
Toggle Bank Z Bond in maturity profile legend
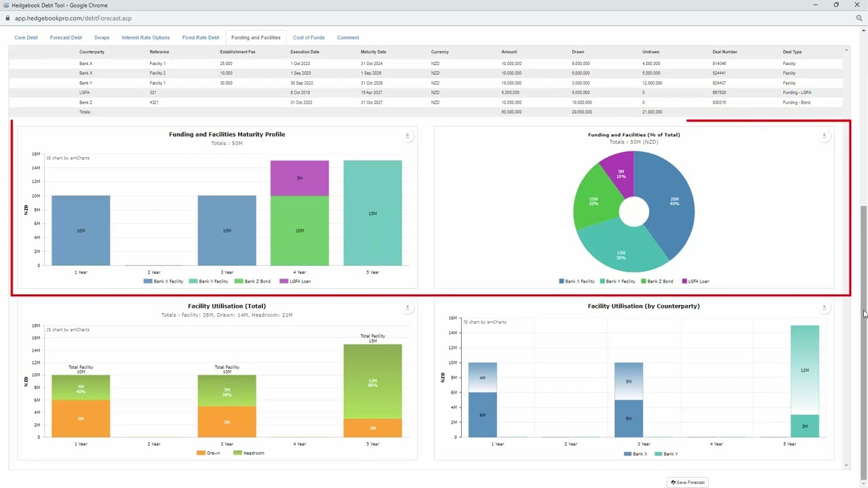[252, 281]
